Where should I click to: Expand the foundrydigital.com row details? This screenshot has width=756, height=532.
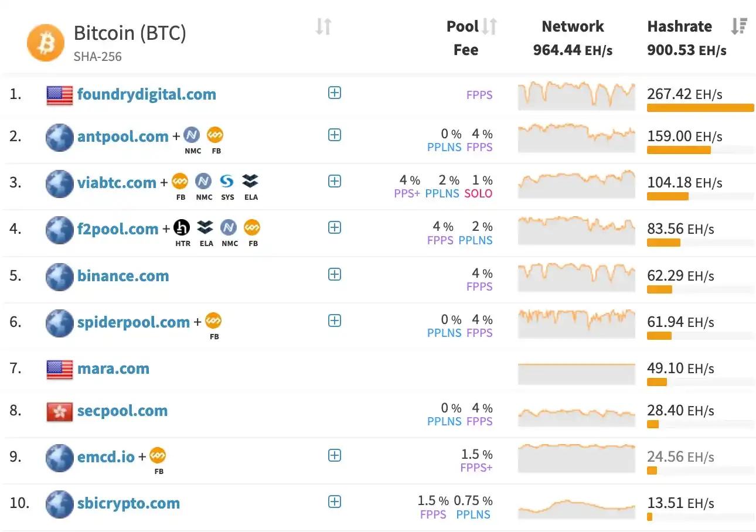[335, 93]
